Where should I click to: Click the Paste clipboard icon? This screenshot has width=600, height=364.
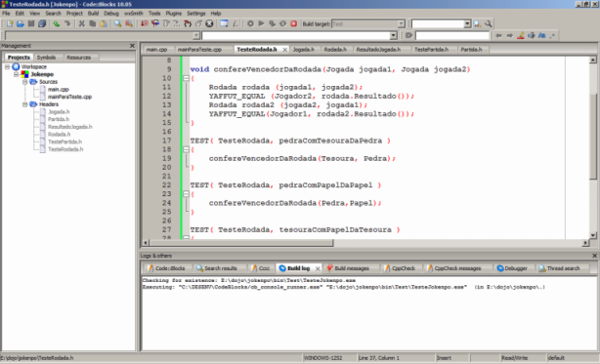coord(104,23)
